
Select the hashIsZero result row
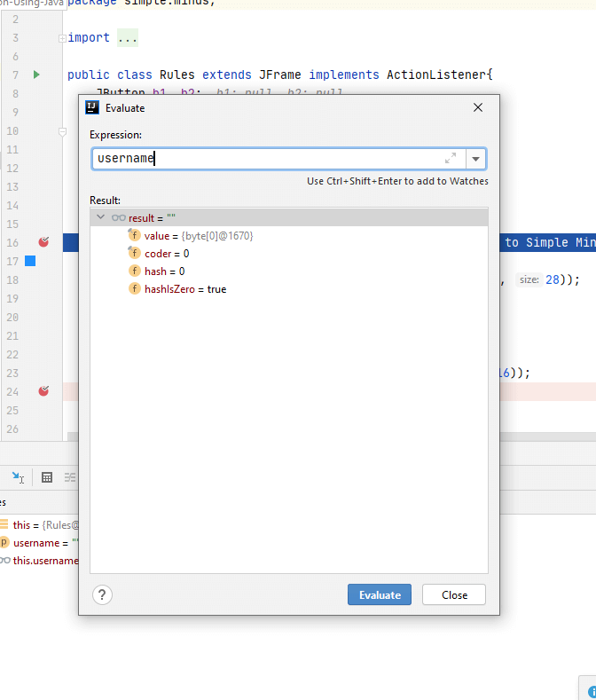[184, 289]
